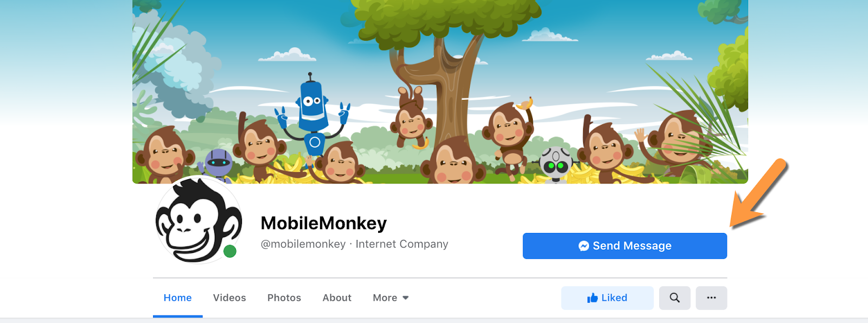
Task: Click the MobileMonkey page name
Action: (x=324, y=223)
